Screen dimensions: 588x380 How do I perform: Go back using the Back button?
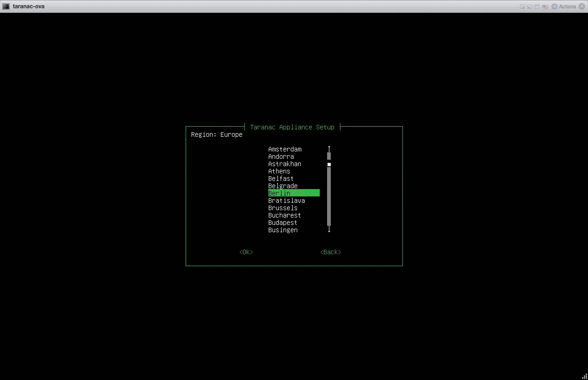[x=331, y=252]
